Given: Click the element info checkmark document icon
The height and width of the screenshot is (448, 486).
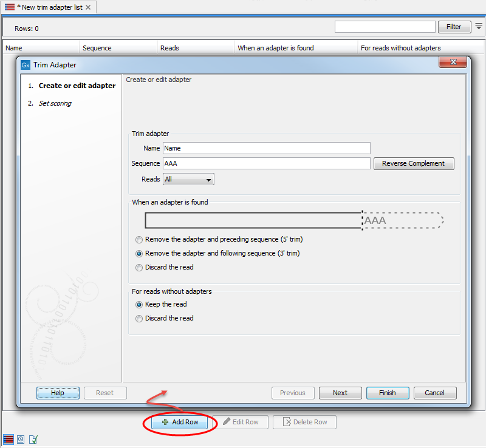Looking at the screenshot, I should click(33, 438).
